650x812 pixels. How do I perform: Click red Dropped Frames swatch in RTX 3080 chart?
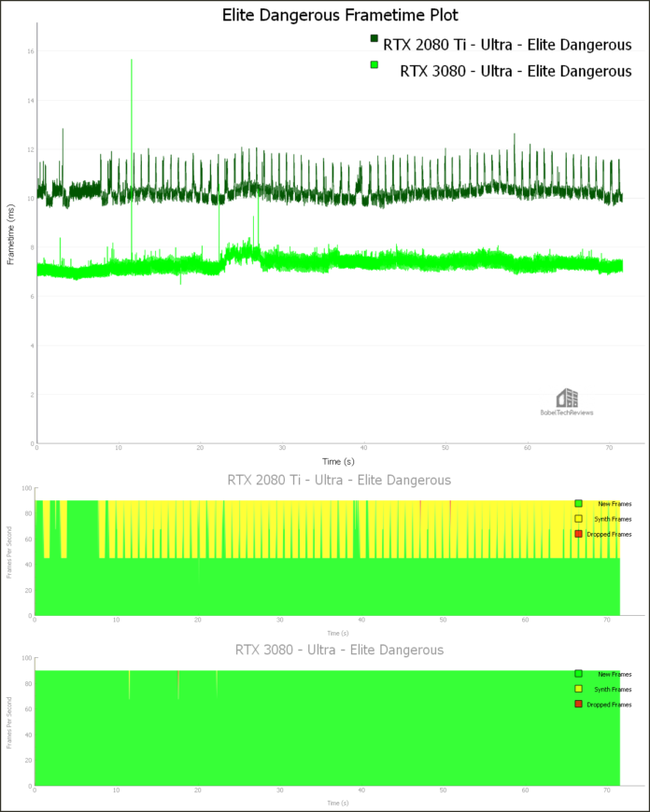578,705
